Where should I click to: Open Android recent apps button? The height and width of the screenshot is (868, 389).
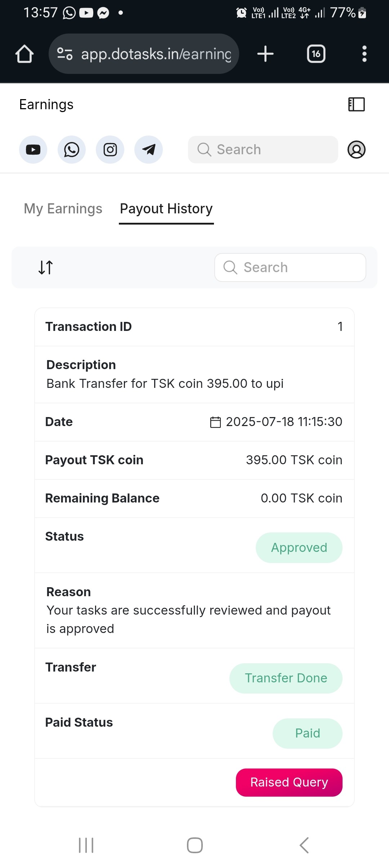86,845
